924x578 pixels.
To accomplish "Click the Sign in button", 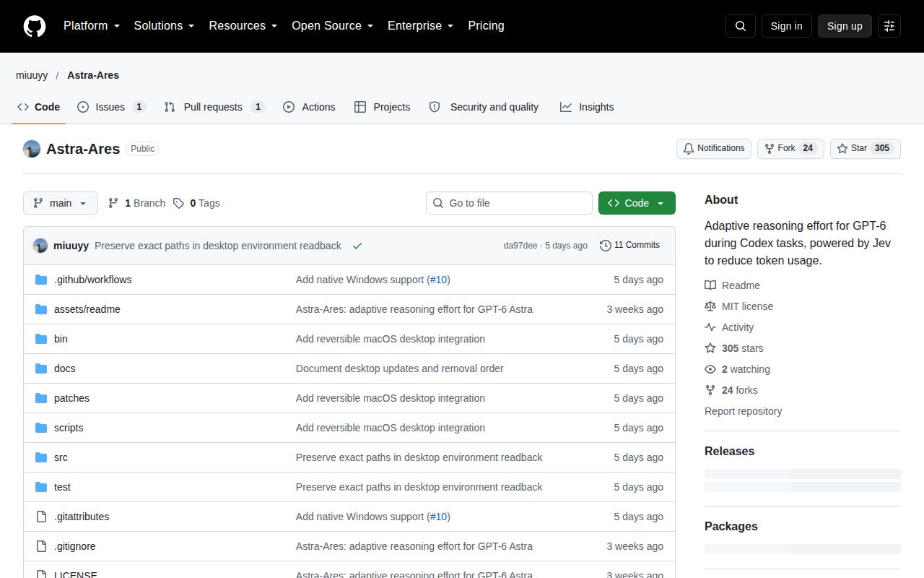I will [786, 26].
